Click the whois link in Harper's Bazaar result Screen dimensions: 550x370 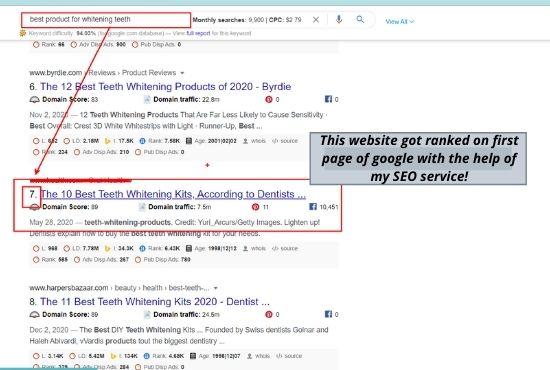[x=259, y=356]
